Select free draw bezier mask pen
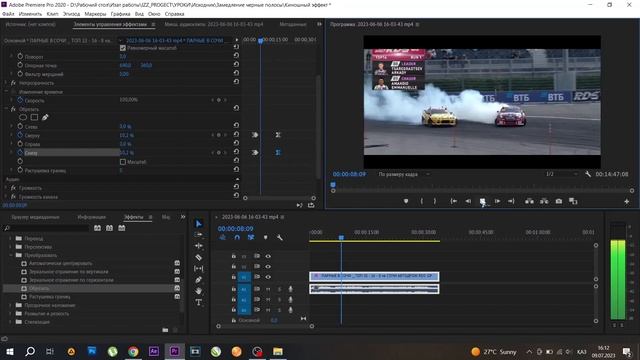This screenshot has height=360, width=640. [x=45, y=118]
